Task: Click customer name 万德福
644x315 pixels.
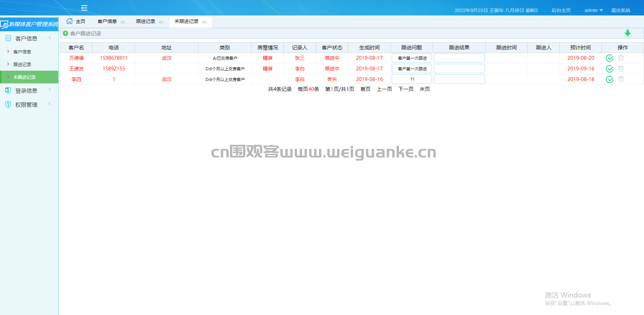Action: point(76,58)
